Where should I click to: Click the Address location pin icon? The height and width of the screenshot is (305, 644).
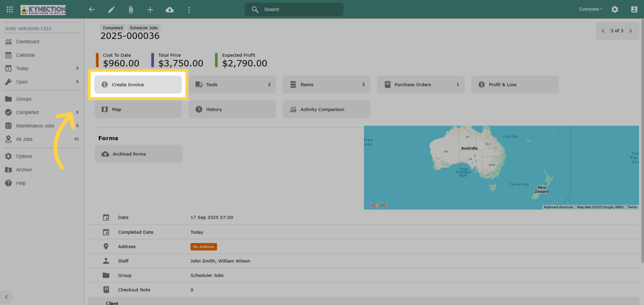tap(106, 246)
